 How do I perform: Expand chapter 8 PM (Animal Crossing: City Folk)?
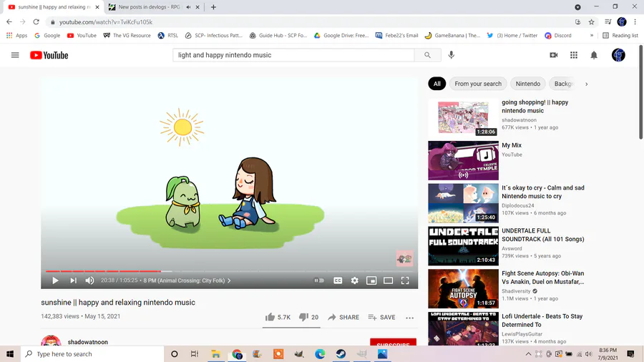[187, 280]
